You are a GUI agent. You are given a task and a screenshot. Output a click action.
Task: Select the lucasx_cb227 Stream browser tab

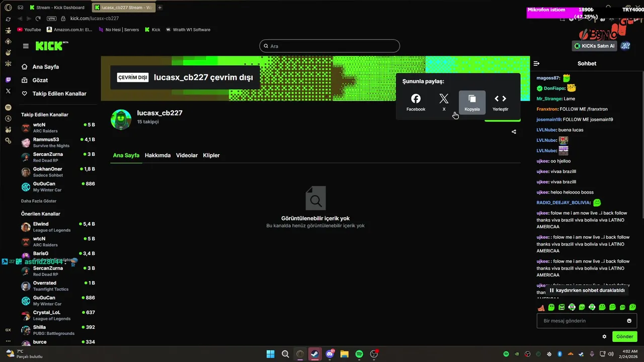click(x=124, y=8)
